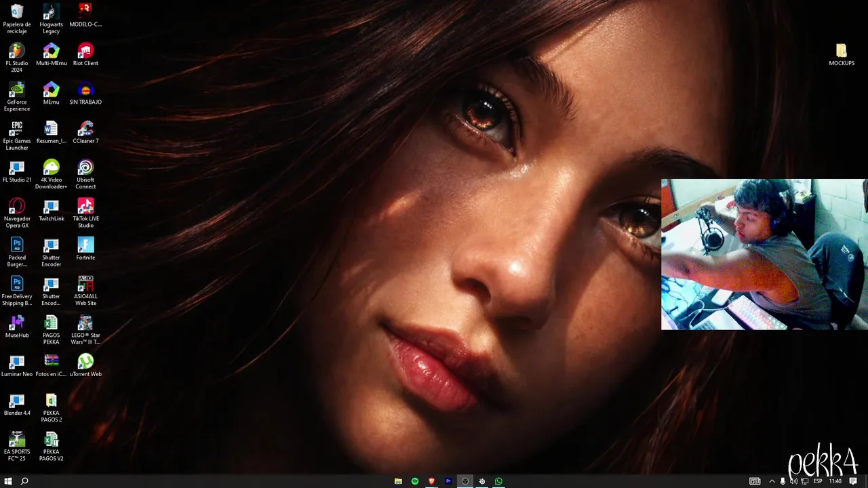Show hidden system tray icons
The width and height of the screenshot is (868, 488).
click(x=772, y=481)
